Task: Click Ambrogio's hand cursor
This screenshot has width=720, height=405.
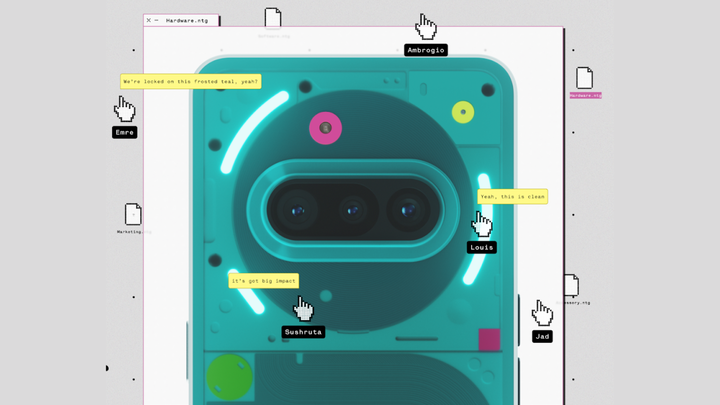Action: tap(426, 26)
